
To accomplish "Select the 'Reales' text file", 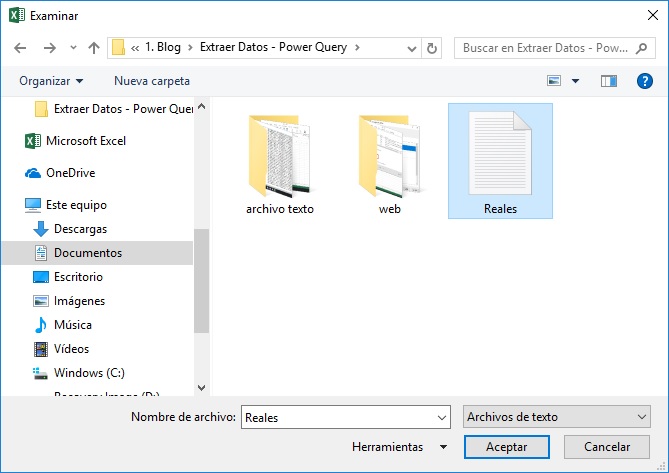I will [500, 161].
